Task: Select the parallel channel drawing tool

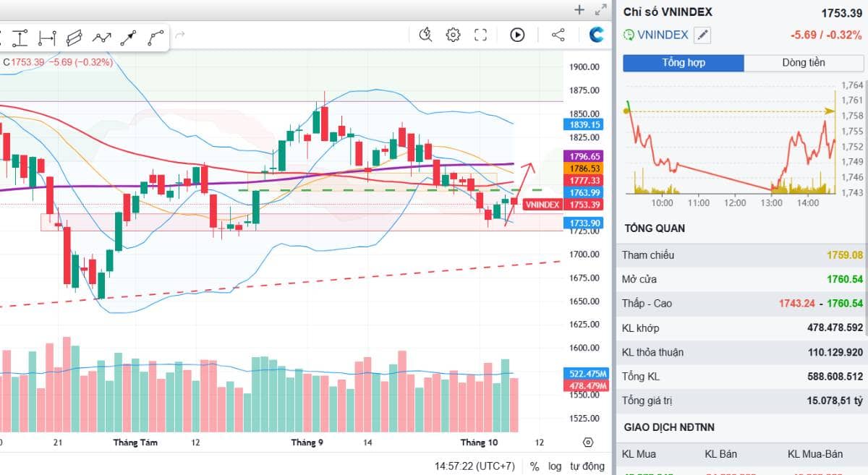Action: coord(74,38)
